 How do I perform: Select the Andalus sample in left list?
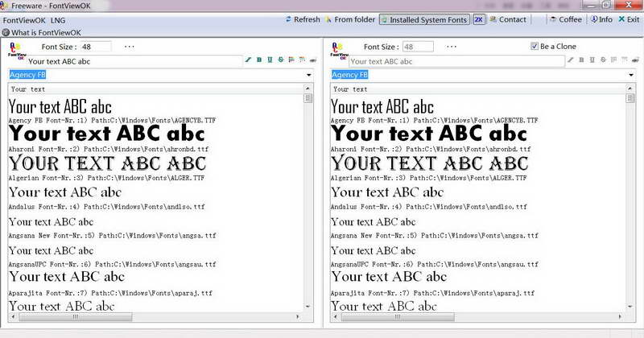(x=65, y=192)
